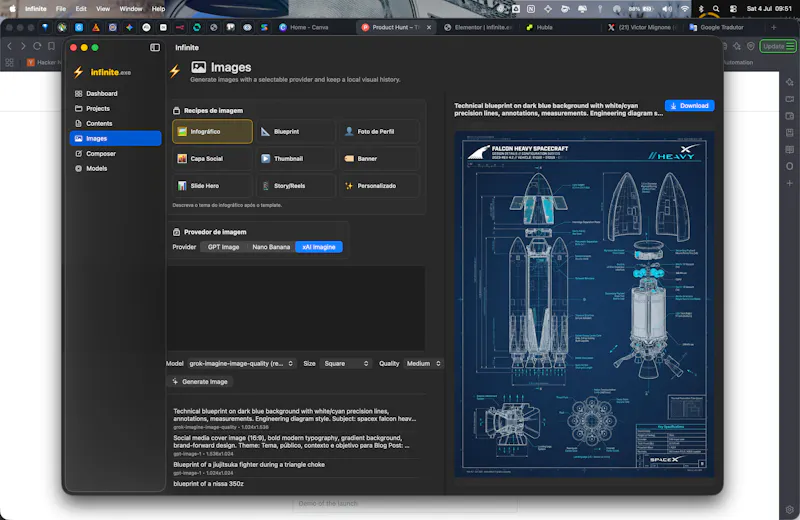Open the Apple menu
This screenshot has width=800, height=520.
point(12,9)
